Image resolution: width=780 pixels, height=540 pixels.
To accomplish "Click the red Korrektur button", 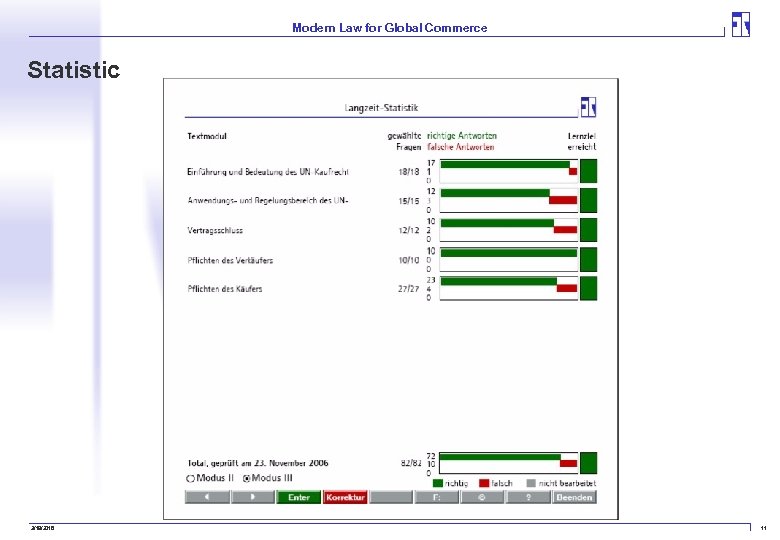I will pos(345,497).
